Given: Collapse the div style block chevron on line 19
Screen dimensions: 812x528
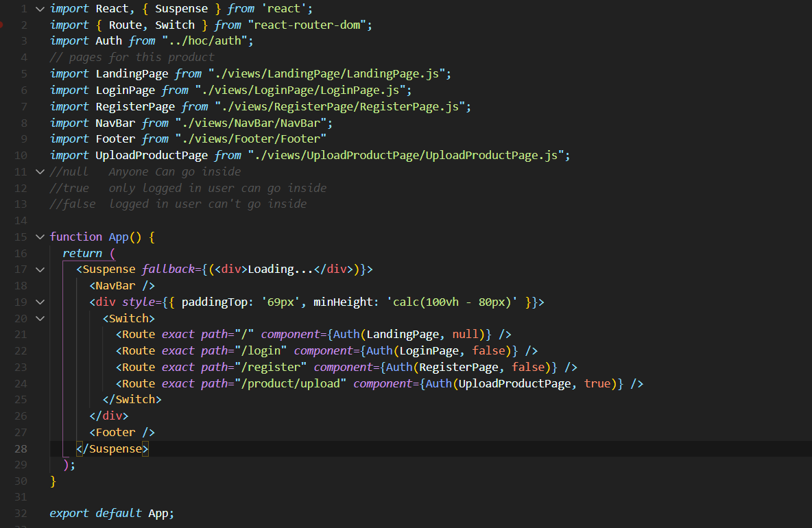Looking at the screenshot, I should pyautogui.click(x=40, y=302).
